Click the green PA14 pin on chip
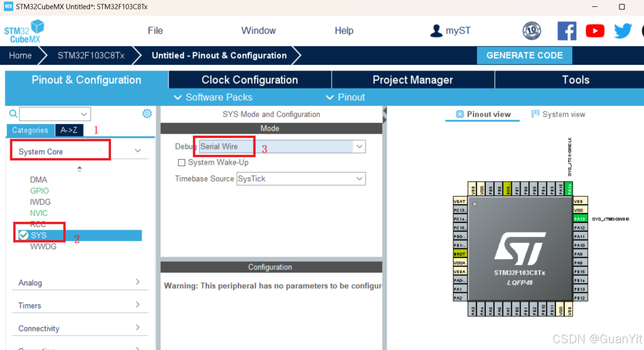644x350 pixels. (x=569, y=189)
